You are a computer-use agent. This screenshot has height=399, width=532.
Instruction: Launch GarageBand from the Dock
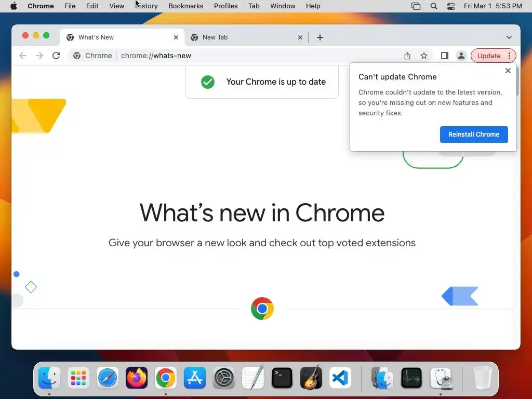coord(311,378)
